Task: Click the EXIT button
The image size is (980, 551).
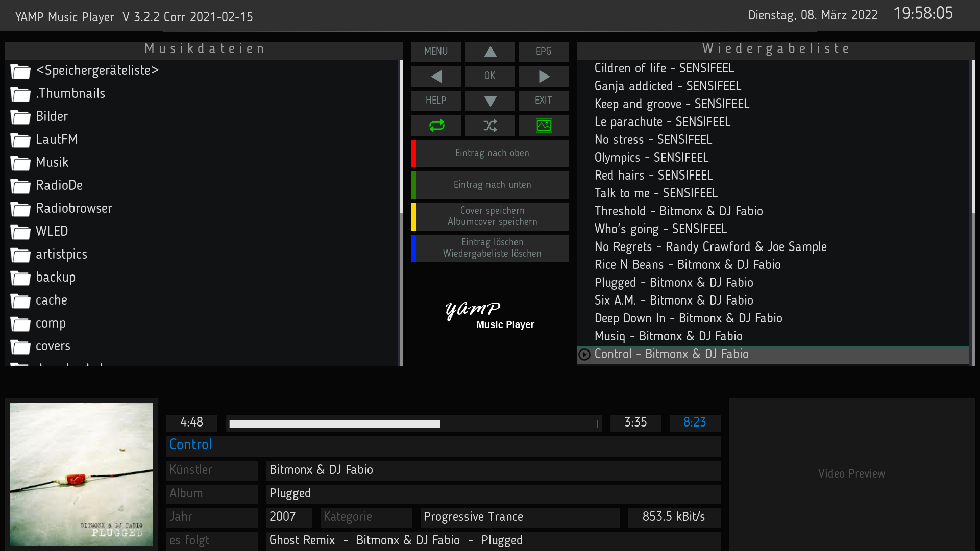Action: (x=544, y=101)
